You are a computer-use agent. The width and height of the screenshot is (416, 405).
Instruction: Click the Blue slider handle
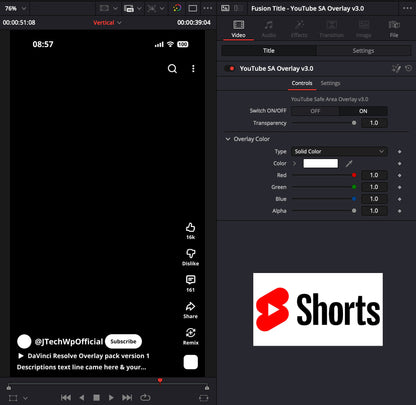click(x=354, y=199)
